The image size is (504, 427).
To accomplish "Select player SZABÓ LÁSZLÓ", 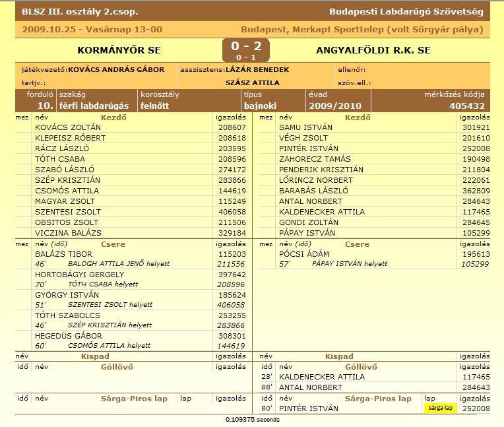I will tap(65, 170).
